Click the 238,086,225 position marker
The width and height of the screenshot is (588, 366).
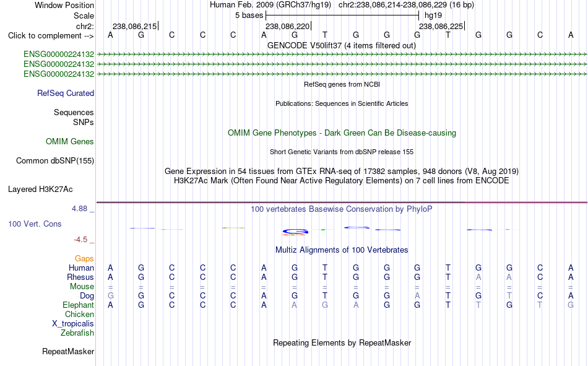pyautogui.click(x=441, y=26)
